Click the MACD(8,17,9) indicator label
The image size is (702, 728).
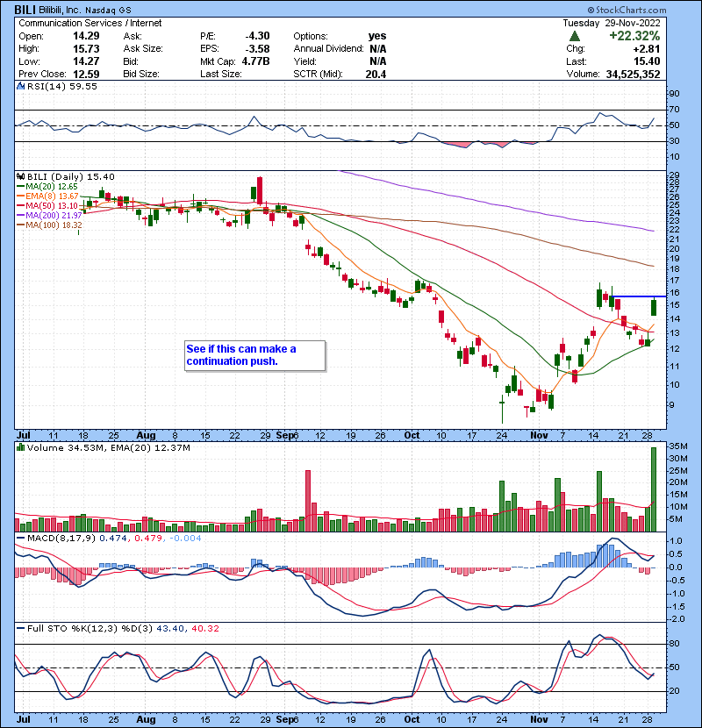(61, 539)
